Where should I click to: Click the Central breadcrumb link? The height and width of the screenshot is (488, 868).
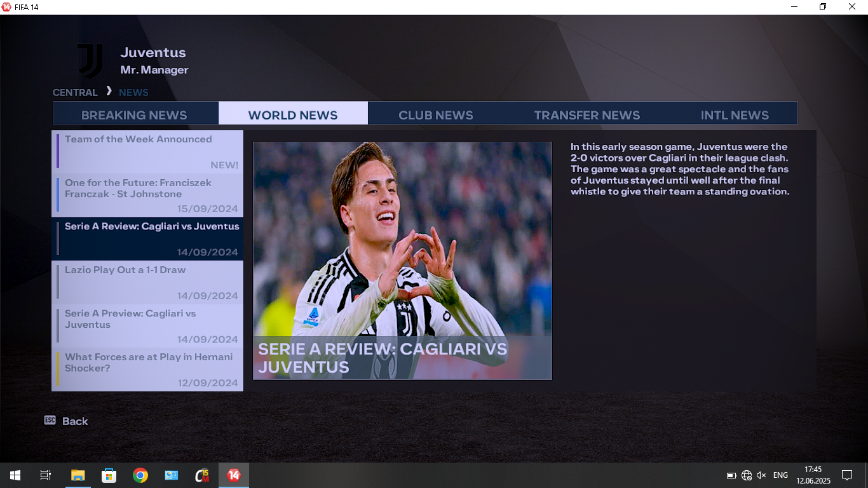coord(75,92)
